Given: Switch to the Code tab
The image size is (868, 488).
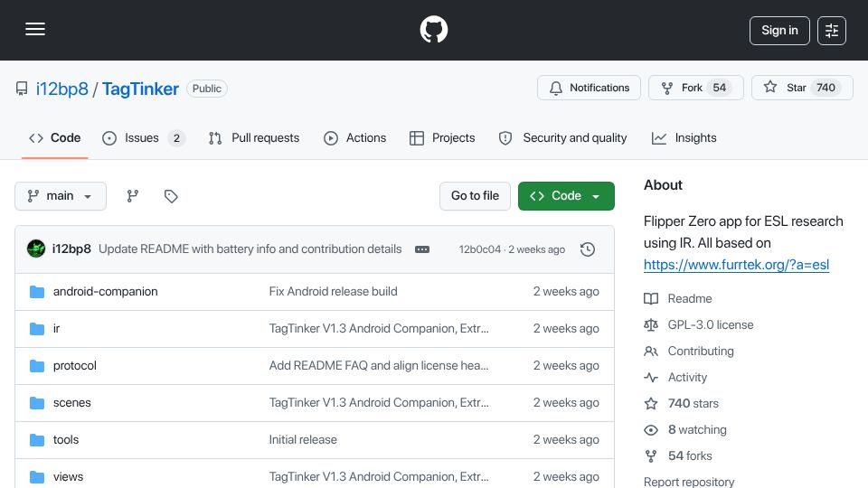Looking at the screenshot, I should point(55,137).
